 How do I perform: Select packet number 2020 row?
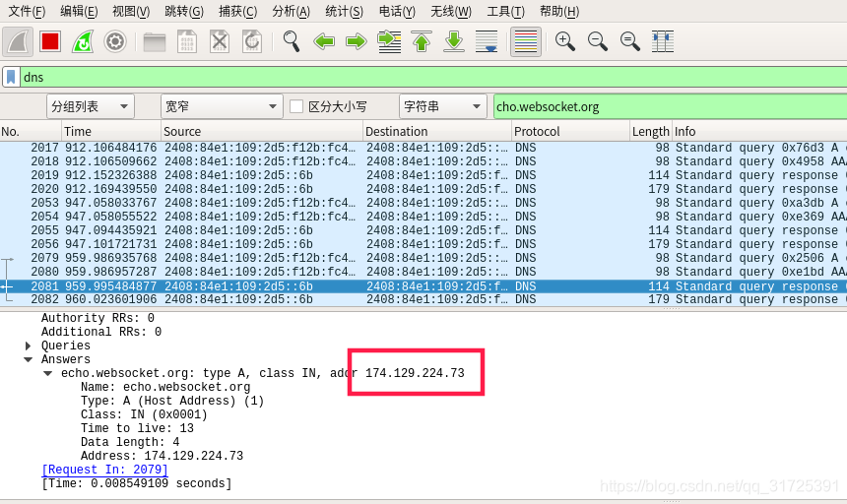coord(423,189)
